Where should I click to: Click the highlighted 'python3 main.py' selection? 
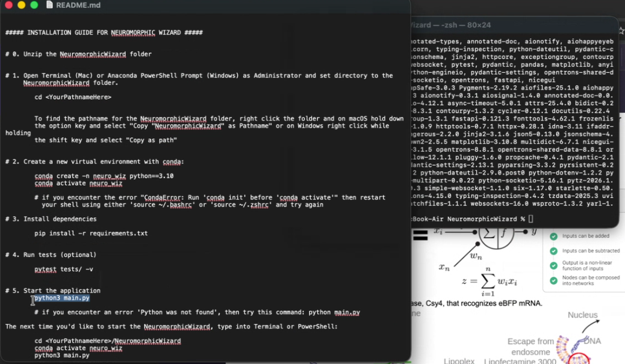coord(62,298)
